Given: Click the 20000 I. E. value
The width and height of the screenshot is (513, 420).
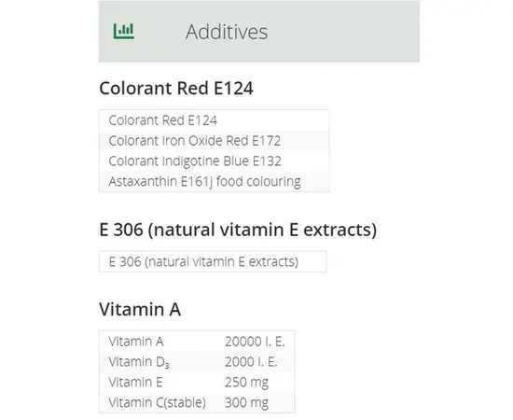Looking at the screenshot, I should pyautogui.click(x=255, y=342).
